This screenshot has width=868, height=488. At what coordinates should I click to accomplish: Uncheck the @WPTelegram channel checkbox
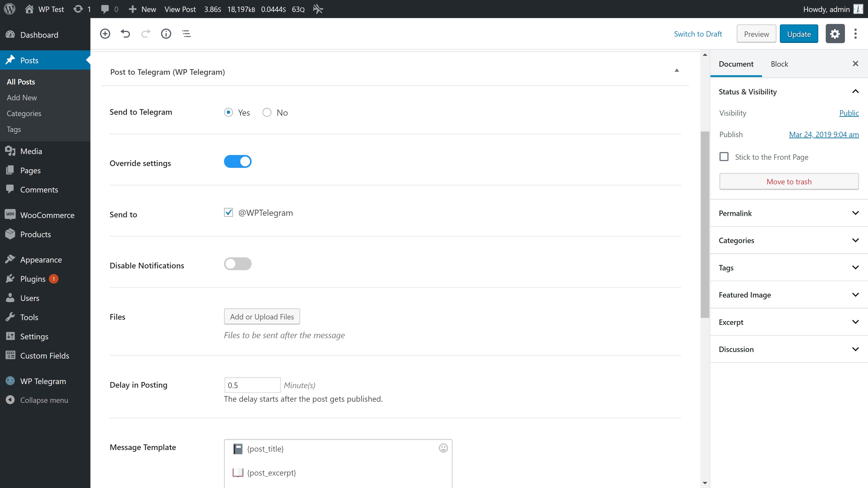click(229, 213)
